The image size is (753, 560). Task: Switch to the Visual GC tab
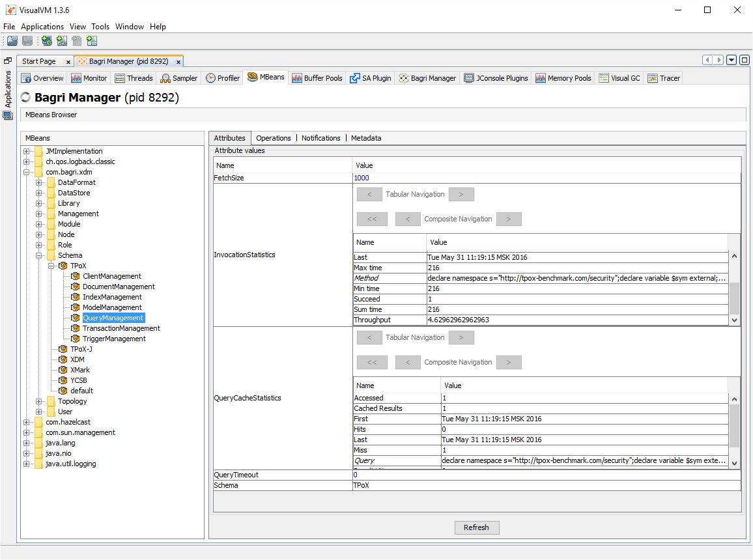click(x=619, y=77)
